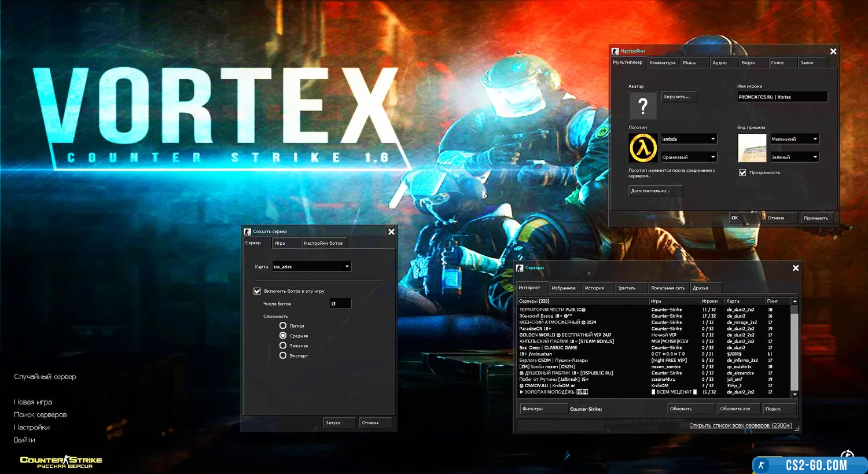Click the orange lambda logo preview
Screen dimensions: 868x474
point(642,148)
